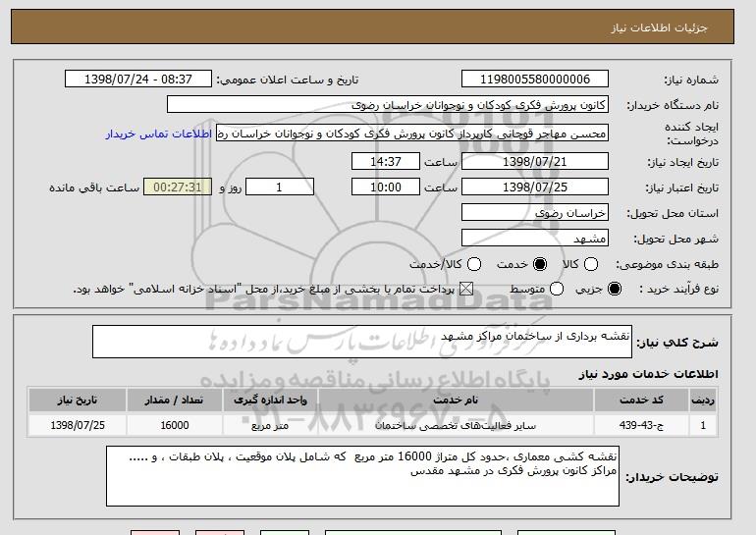Click the delivery city field مشهد

pyautogui.click(x=535, y=239)
